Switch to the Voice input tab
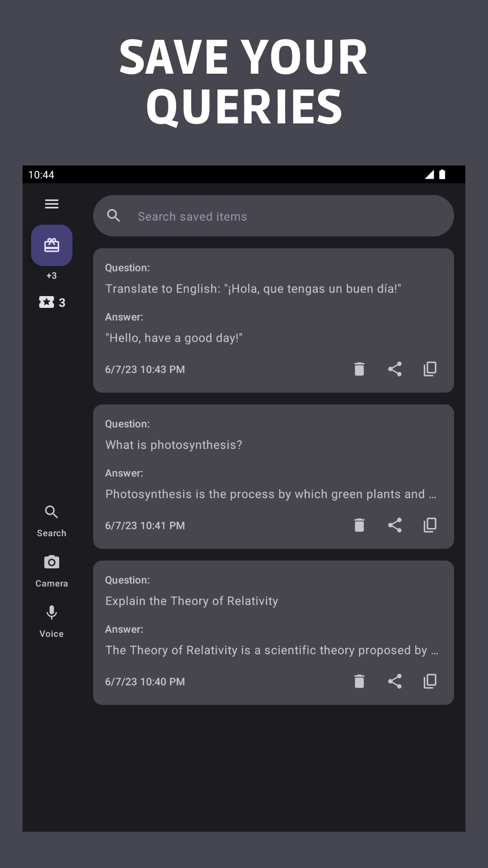 [52, 622]
